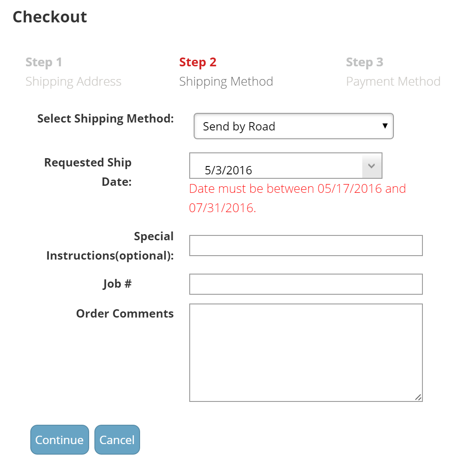Click the Payment Method step label
The width and height of the screenshot is (476, 459).
393,82
